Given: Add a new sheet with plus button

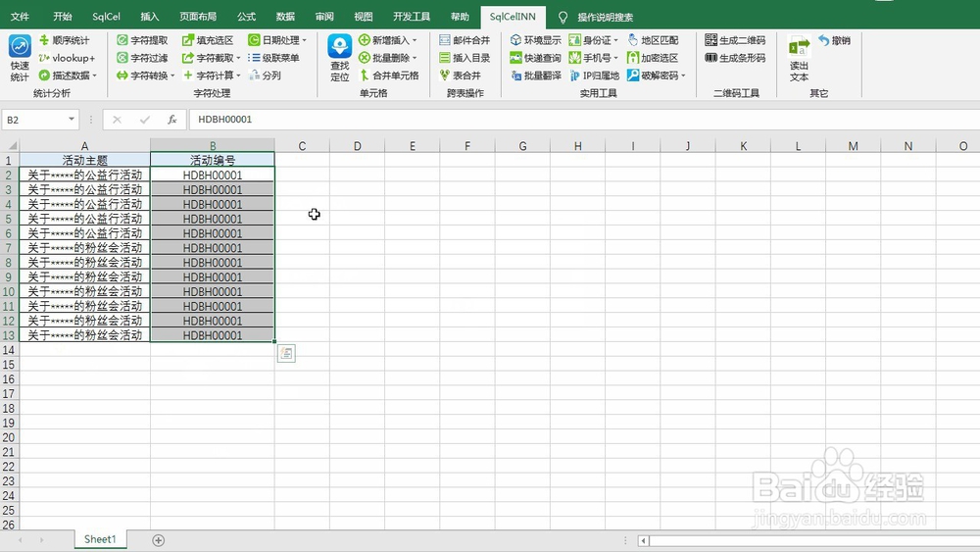Looking at the screenshot, I should click(158, 540).
